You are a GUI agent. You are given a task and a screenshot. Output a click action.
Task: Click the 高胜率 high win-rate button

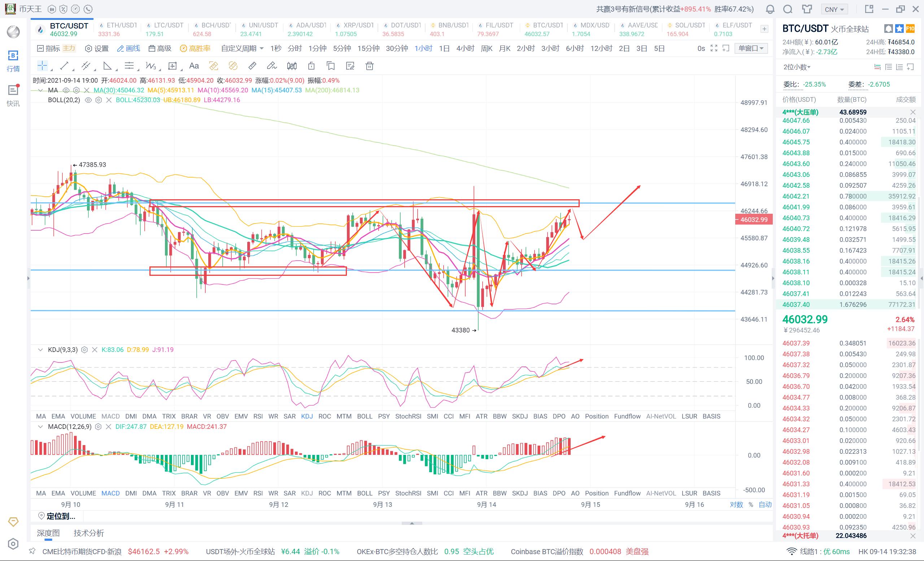(x=195, y=48)
